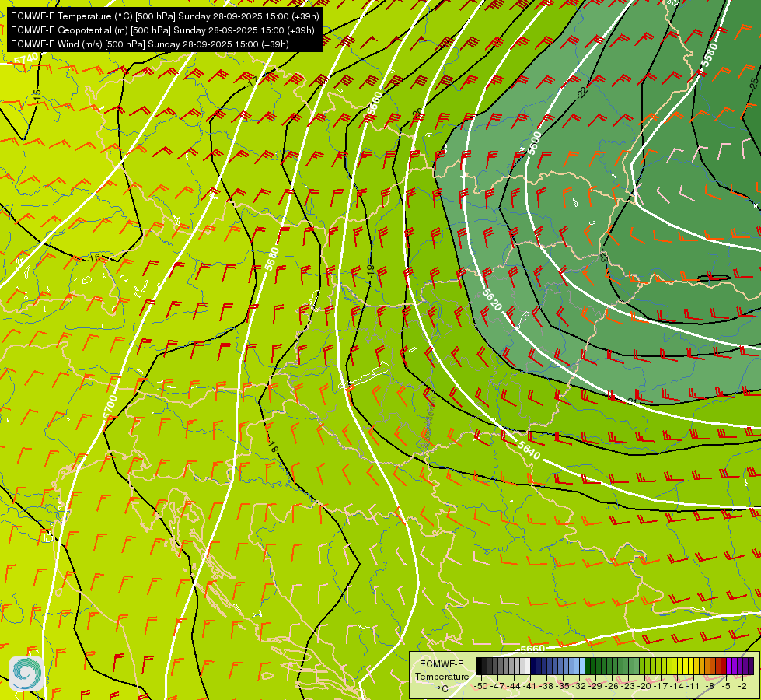The image size is (761, 700).
Task: Select the ECMWF-E Temperature title line
Action: [165, 16]
